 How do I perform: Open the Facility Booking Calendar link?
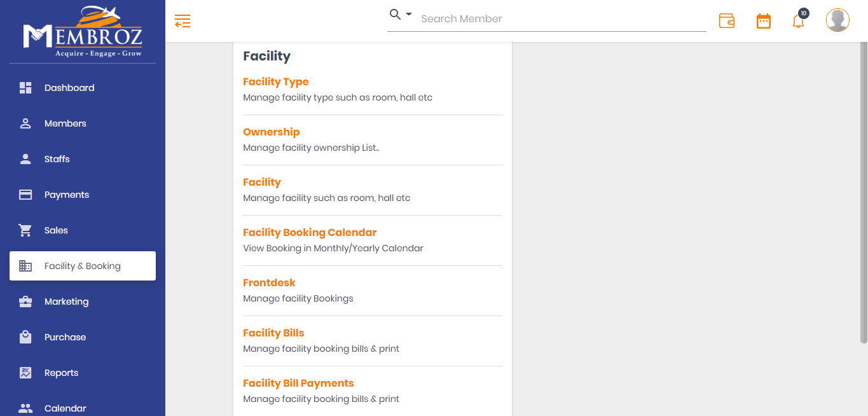coord(310,232)
